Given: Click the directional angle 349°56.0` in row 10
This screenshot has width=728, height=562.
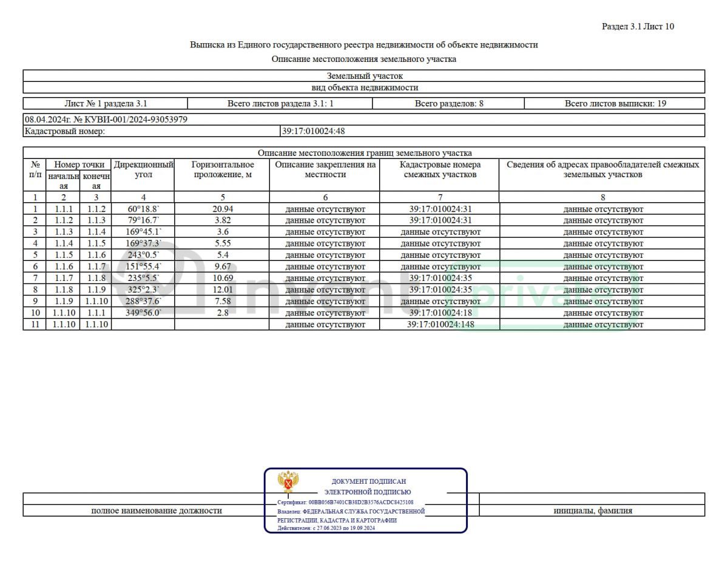Looking at the screenshot, I should 143,313.
